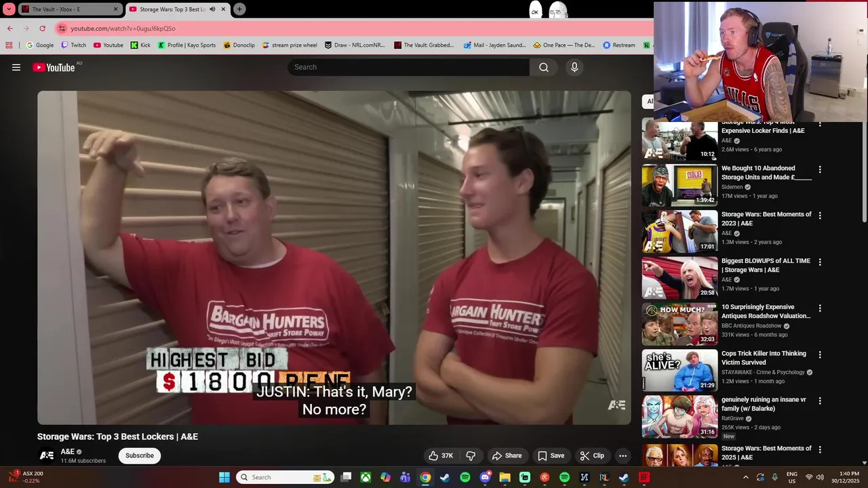The width and height of the screenshot is (868, 488).
Task: Open the more actions ellipsis below video
Action: point(623,455)
